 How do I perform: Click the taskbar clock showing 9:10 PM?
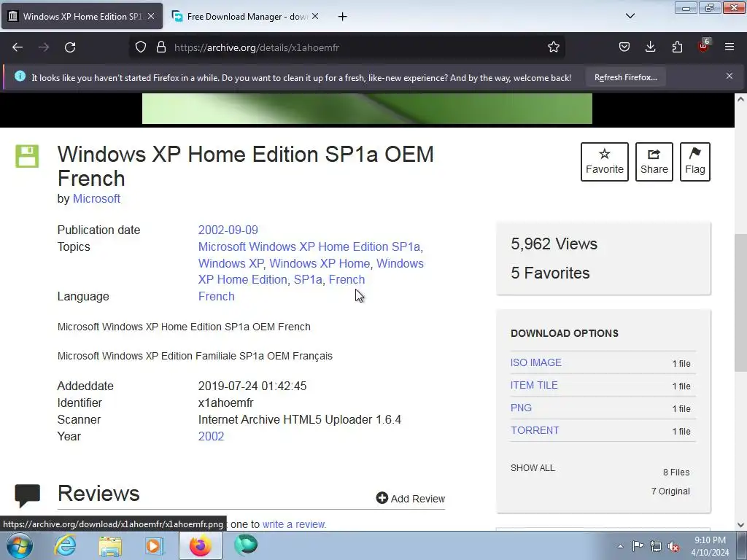click(710, 546)
